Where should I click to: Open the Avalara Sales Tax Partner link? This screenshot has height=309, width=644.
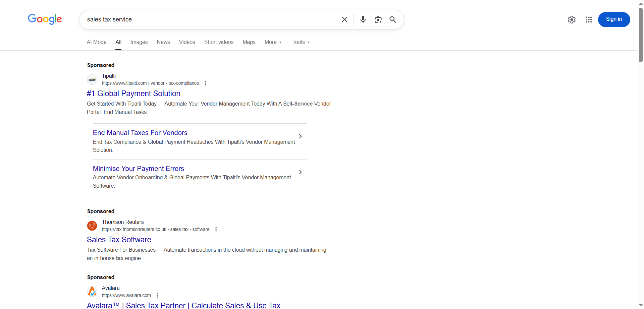(183, 305)
